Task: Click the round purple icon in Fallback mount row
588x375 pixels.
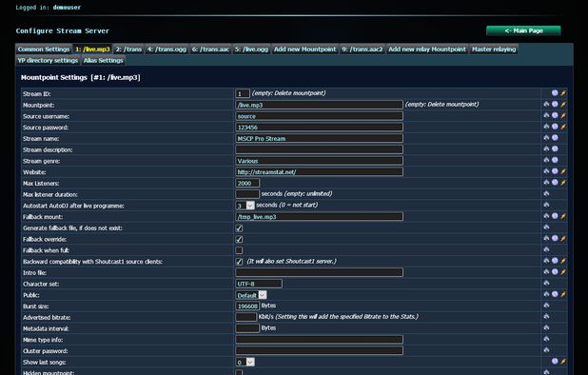Action: pyautogui.click(x=555, y=216)
